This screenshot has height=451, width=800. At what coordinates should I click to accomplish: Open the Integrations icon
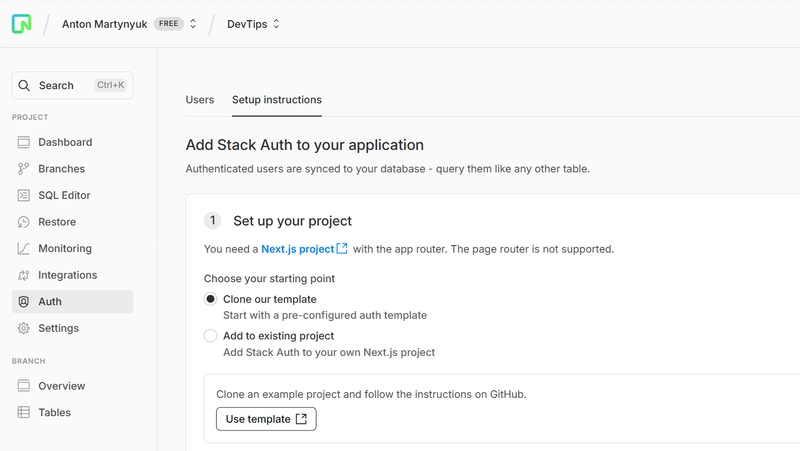[x=23, y=275]
